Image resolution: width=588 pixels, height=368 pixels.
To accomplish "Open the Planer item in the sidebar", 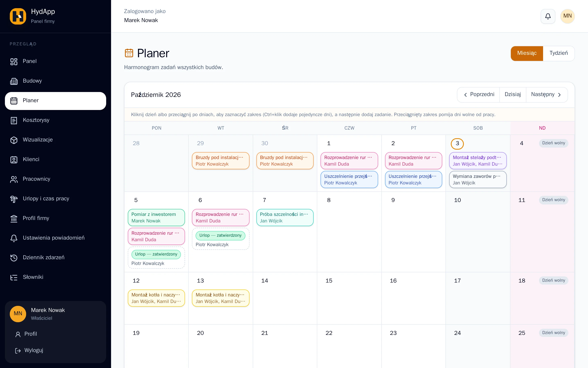I will [x=55, y=101].
